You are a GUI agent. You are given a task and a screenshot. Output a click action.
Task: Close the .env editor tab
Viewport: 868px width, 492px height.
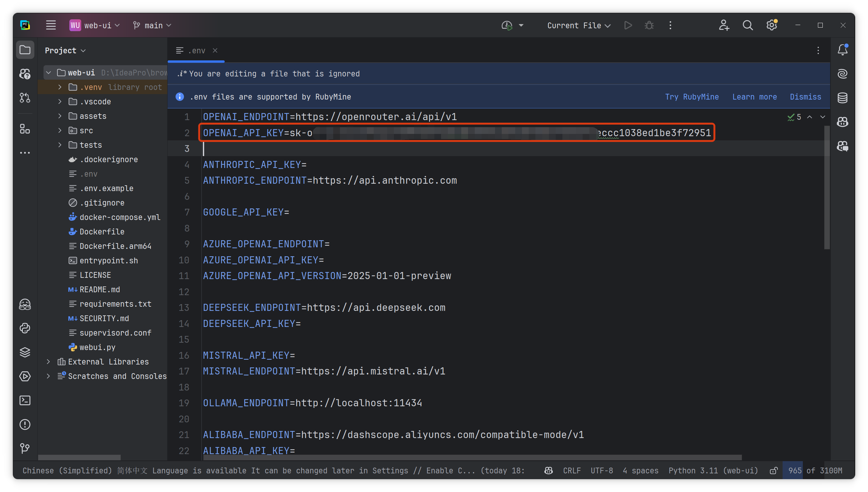(x=215, y=50)
